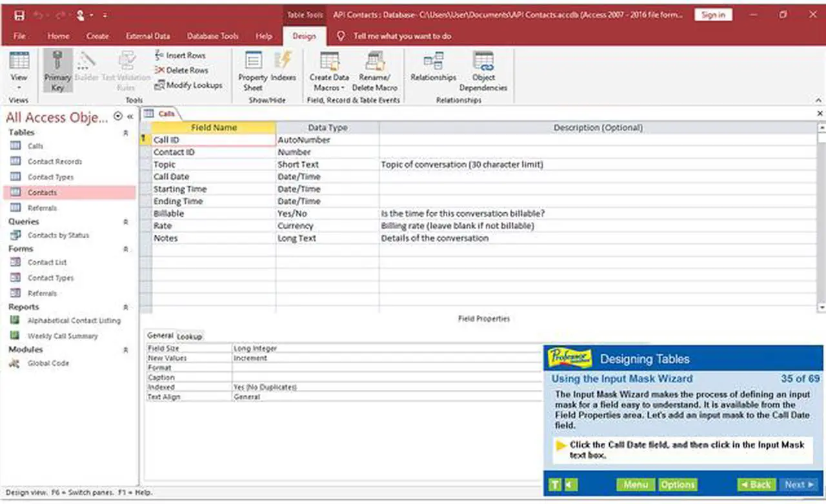The height and width of the screenshot is (504, 826).
Task: Open Weekly Call Summary report
Action: (63, 336)
